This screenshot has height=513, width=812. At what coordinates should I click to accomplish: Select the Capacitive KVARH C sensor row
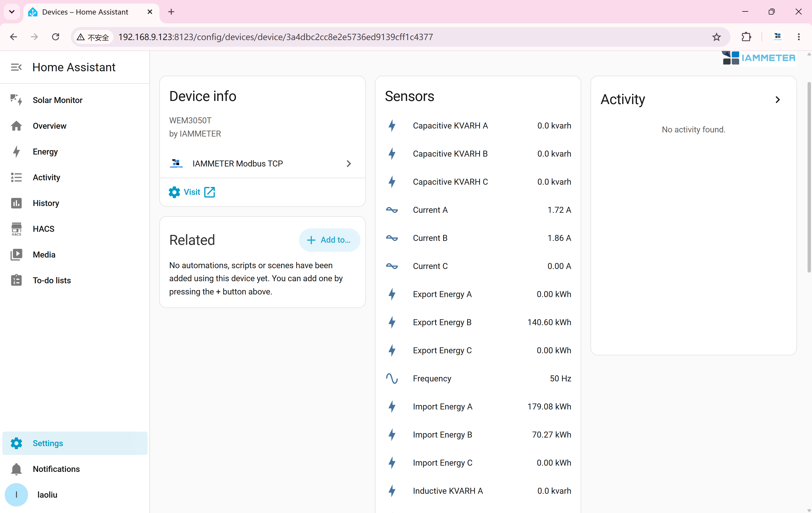pyautogui.click(x=478, y=182)
